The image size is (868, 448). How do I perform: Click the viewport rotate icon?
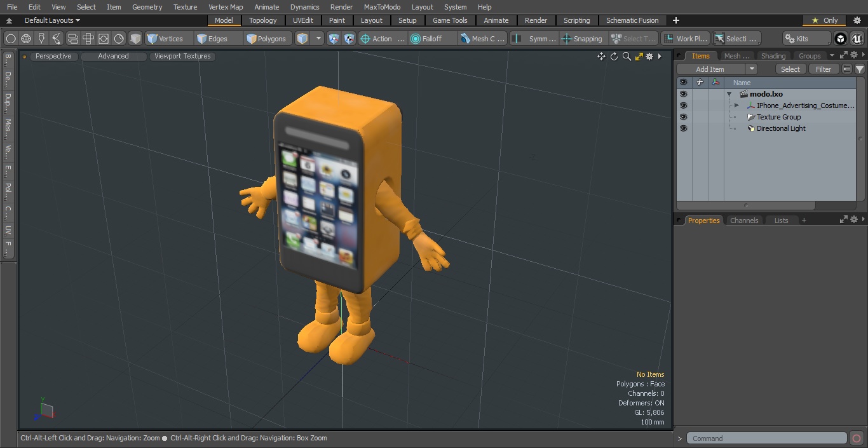click(x=614, y=57)
